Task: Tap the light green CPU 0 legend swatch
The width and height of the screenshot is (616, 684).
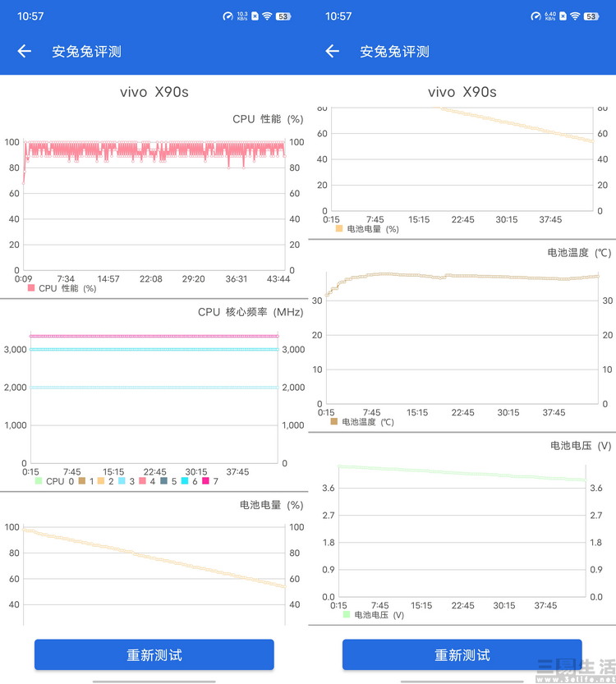Action: click(x=39, y=480)
